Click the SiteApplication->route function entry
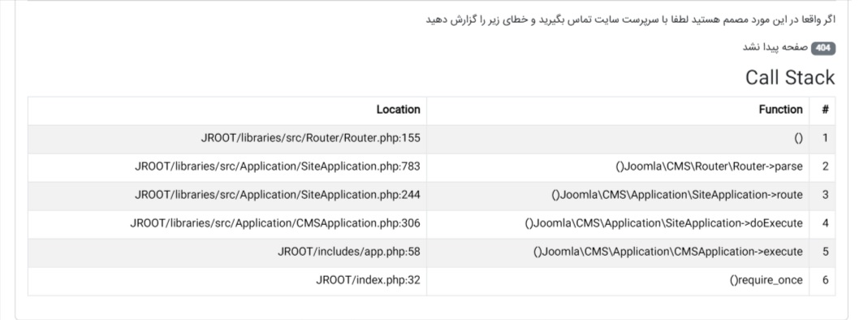The width and height of the screenshot is (868, 320). 677,195
